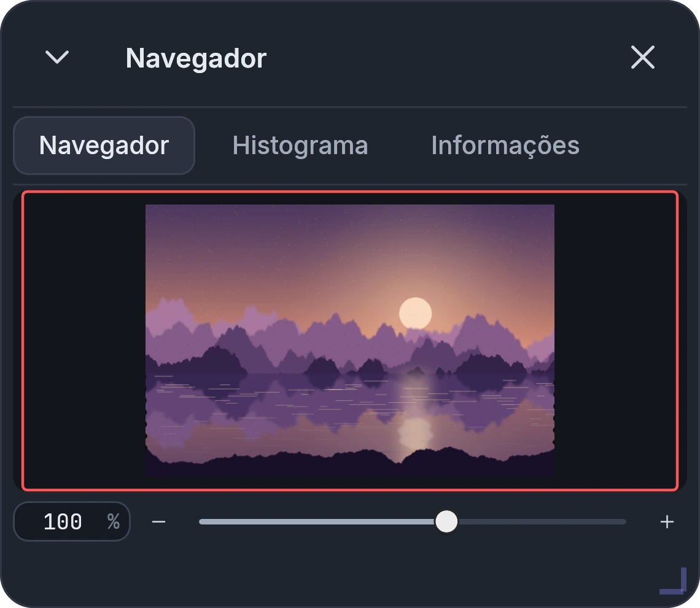Collapse the Navegador panel with the chevron
Image resolution: width=700 pixels, height=608 pixels.
pyautogui.click(x=57, y=58)
